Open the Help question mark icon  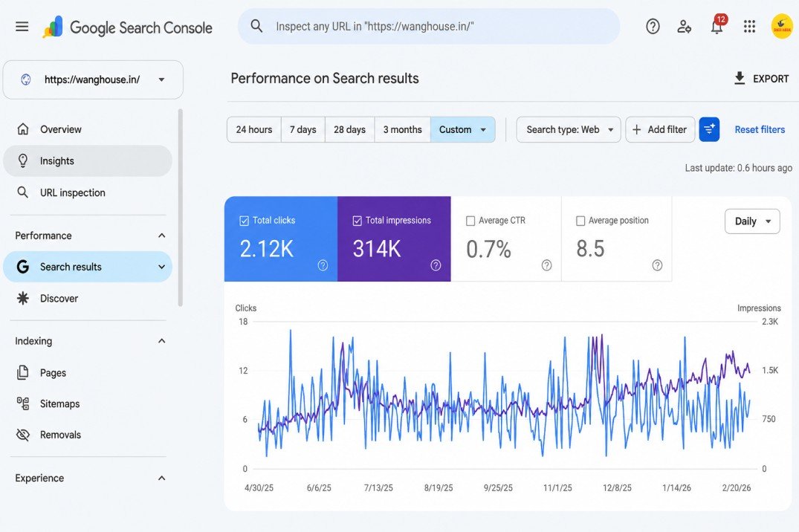coord(653,27)
